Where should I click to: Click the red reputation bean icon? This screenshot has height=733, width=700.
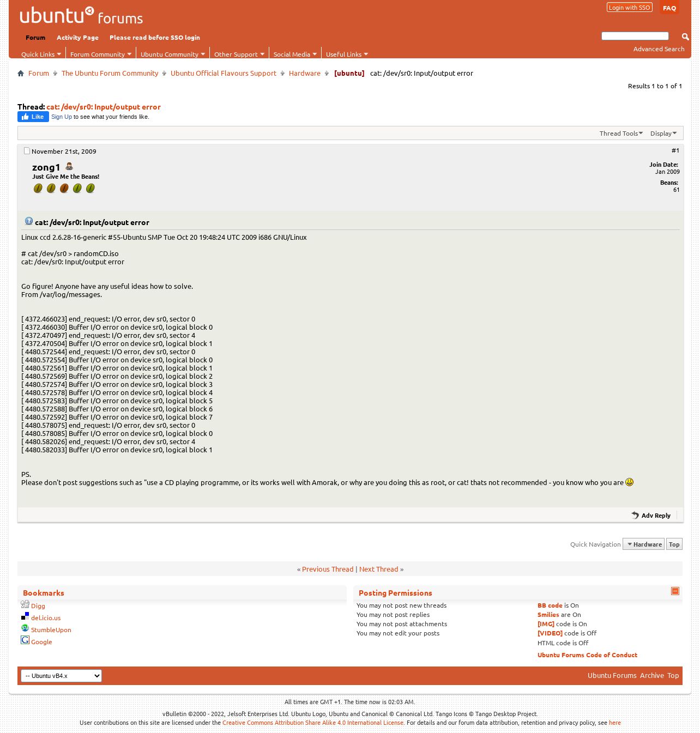click(x=64, y=189)
